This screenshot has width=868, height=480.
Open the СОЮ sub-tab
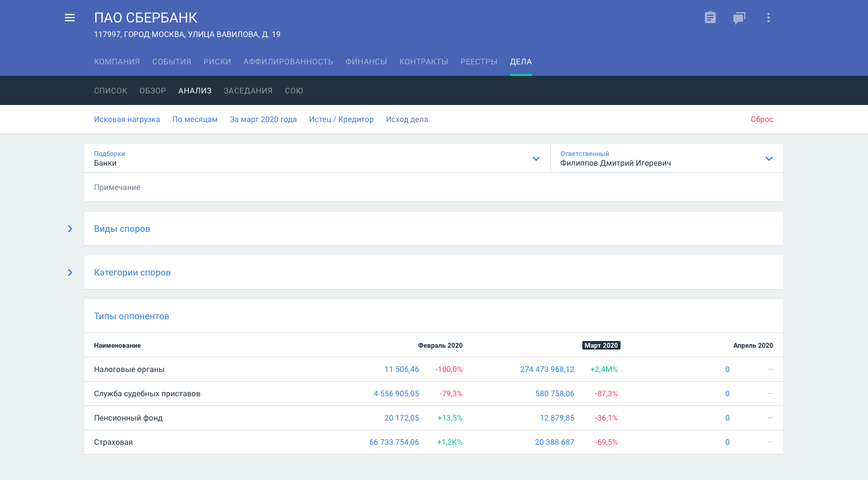point(294,90)
